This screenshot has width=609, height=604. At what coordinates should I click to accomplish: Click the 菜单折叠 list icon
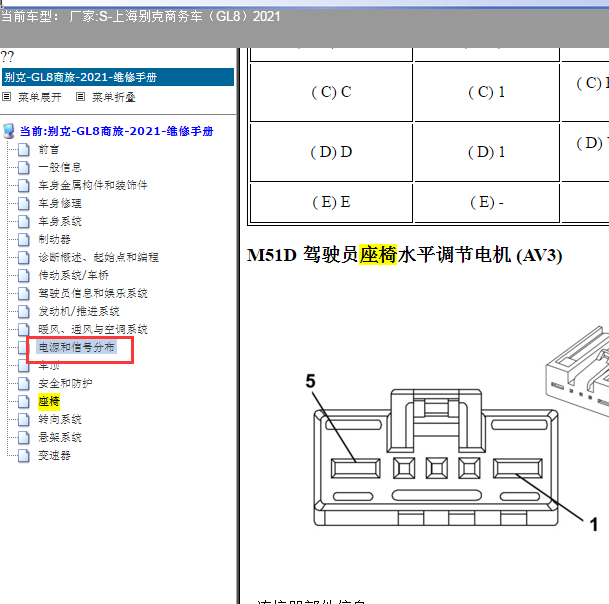[80, 97]
